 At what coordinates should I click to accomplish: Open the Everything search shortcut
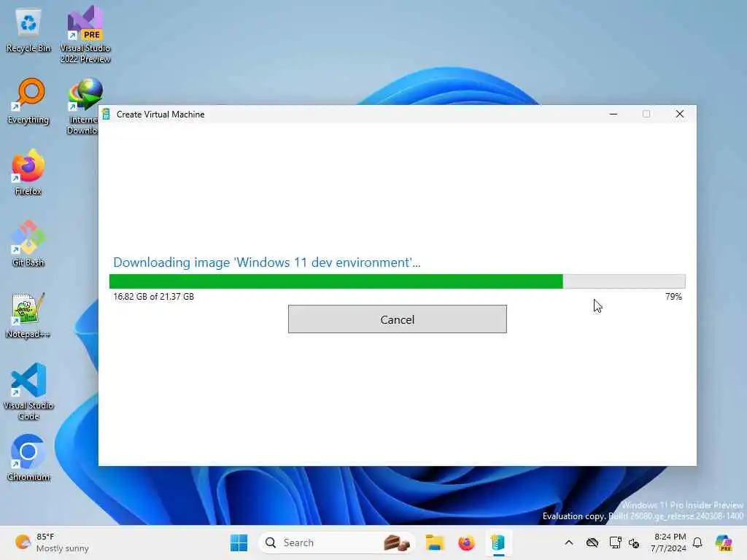[28, 101]
